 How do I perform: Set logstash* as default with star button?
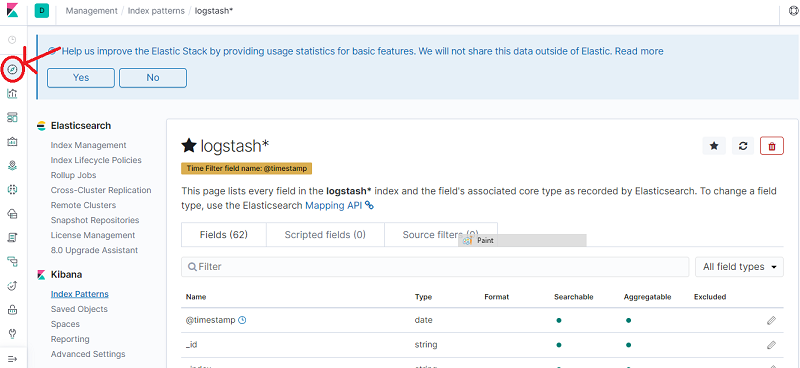coord(714,146)
